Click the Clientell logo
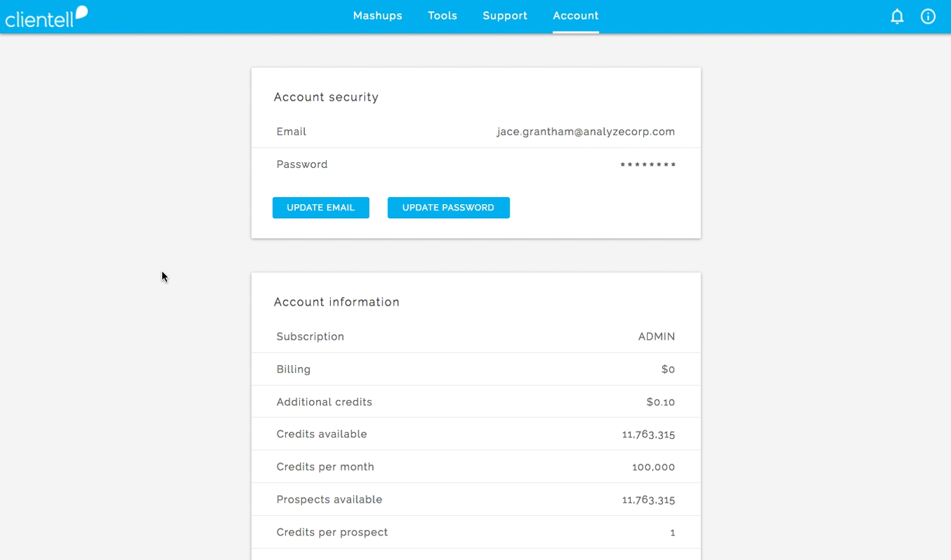 (46, 17)
